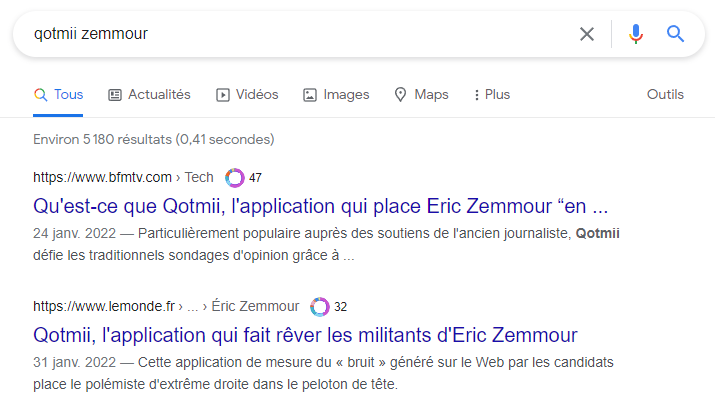Screen dimensions: 715x415
Task: Click the Maps location pin icon
Action: pyautogui.click(x=401, y=95)
